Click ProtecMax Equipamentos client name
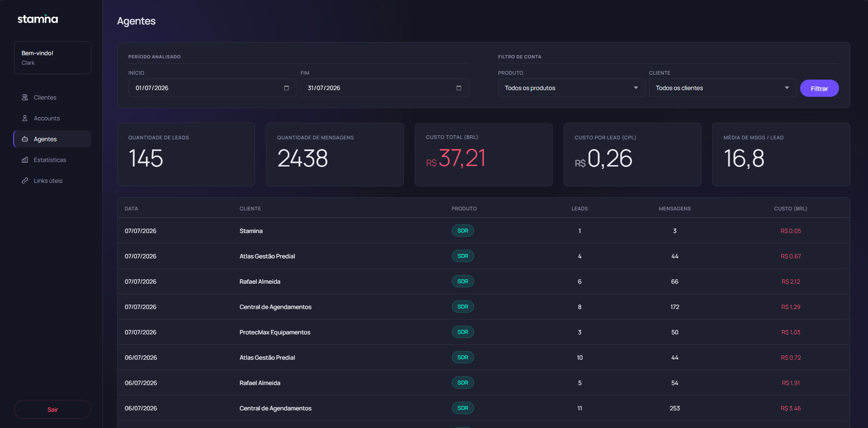Viewport: 868px width, 428px height. tap(275, 332)
